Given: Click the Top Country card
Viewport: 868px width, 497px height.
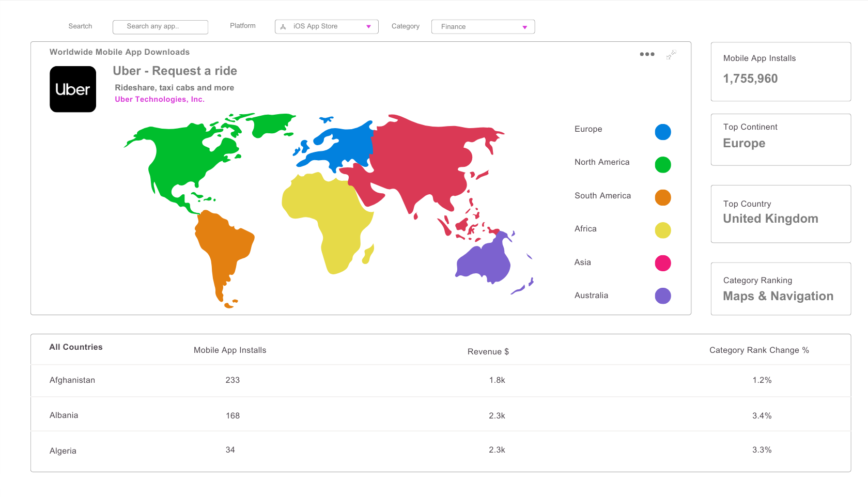Looking at the screenshot, I should (x=781, y=214).
